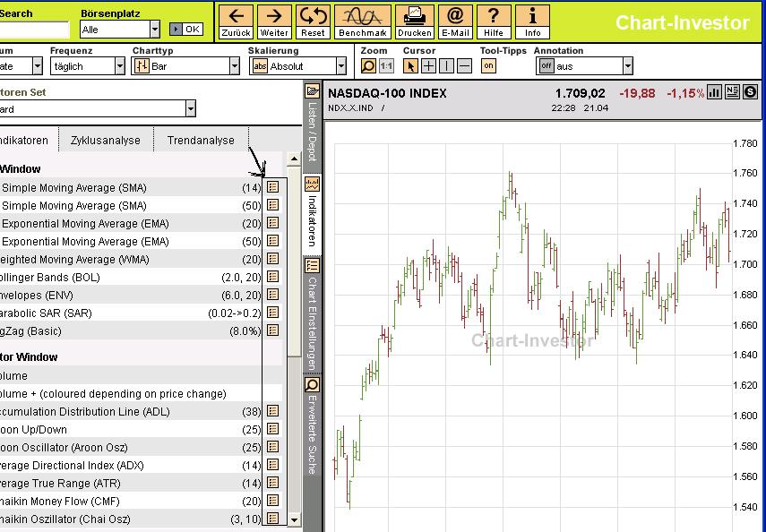Open Hilfe help
The width and height of the screenshot is (766, 532).
(494, 22)
